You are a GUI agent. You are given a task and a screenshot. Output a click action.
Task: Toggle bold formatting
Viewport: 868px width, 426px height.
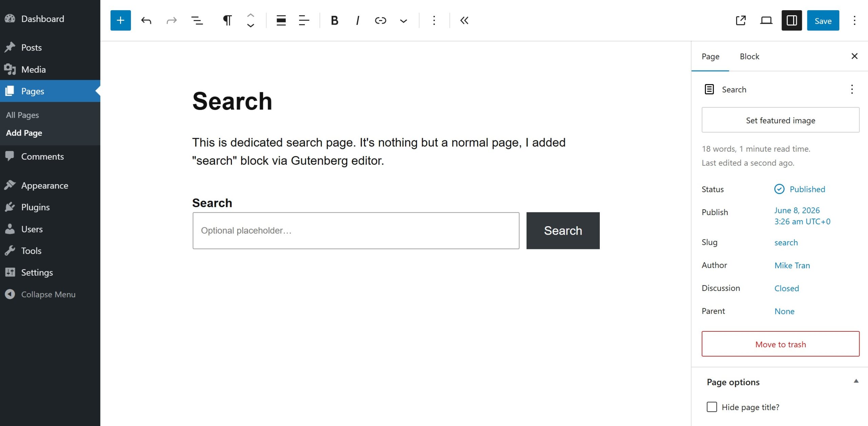[335, 20]
